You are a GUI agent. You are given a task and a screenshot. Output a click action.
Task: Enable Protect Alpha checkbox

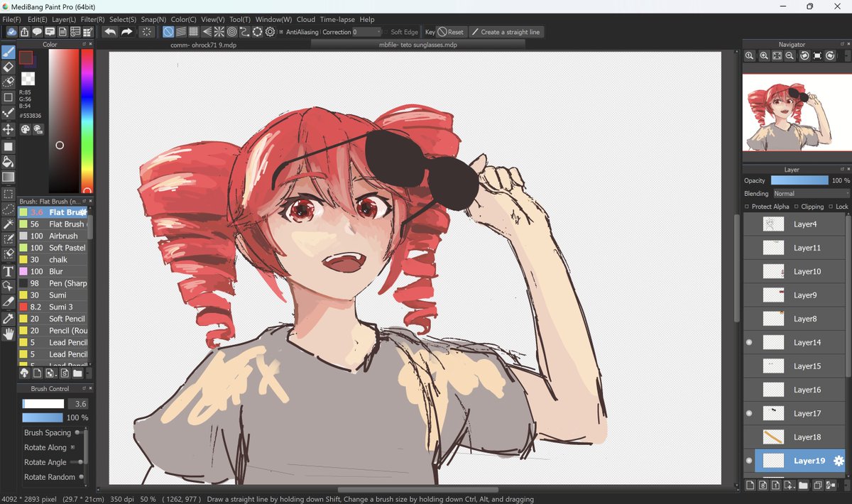point(747,207)
